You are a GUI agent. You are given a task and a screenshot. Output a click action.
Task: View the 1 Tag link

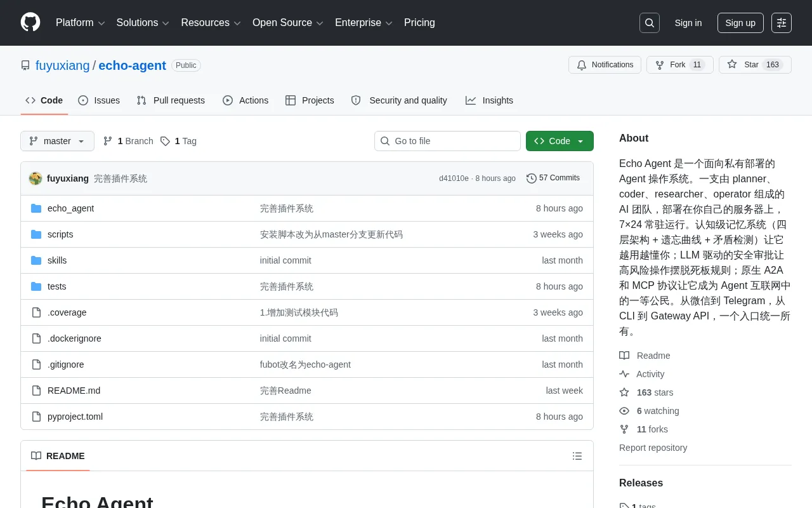coord(178,141)
